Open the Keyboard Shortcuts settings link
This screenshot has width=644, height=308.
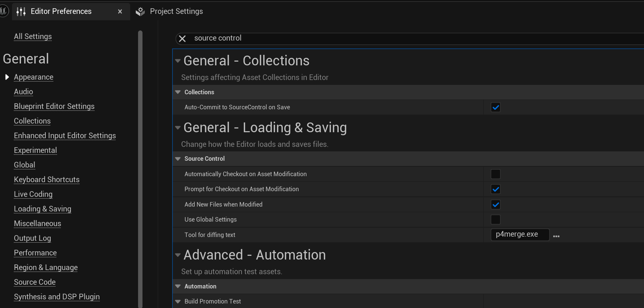[x=47, y=180]
